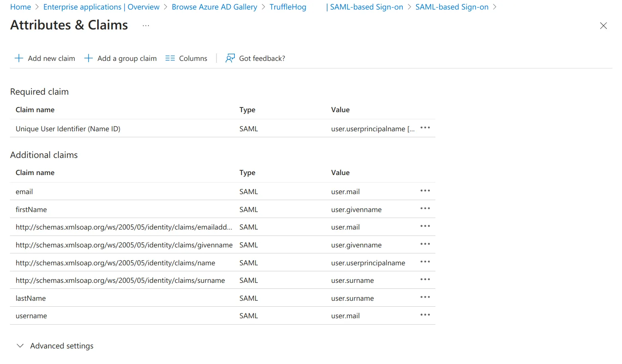Image resolution: width=622 pixels, height=364 pixels.
Task: Click Value header in Required claim table
Action: (340, 110)
